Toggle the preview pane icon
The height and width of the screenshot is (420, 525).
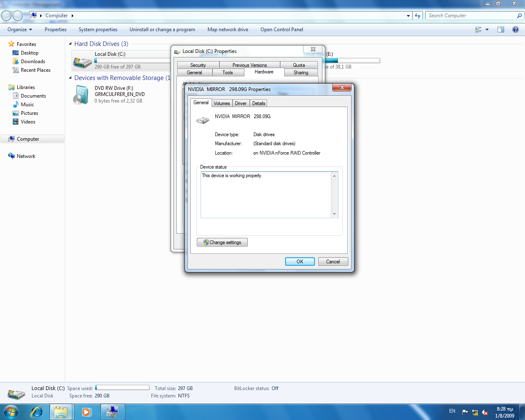coord(501,30)
